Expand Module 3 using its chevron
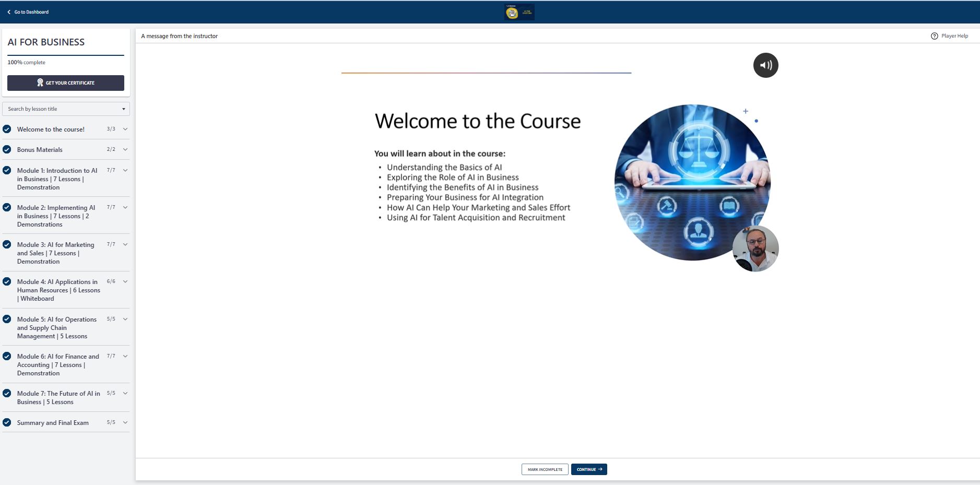 click(125, 244)
